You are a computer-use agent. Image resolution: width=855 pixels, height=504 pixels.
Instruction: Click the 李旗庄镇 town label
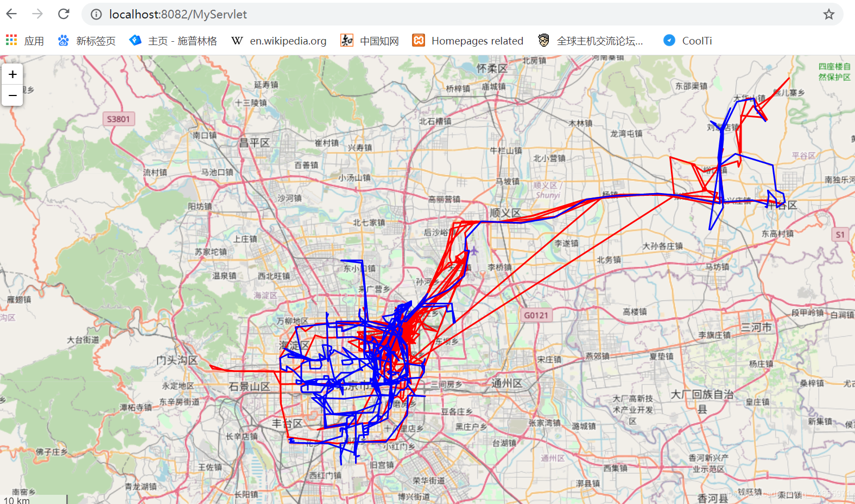tap(714, 335)
